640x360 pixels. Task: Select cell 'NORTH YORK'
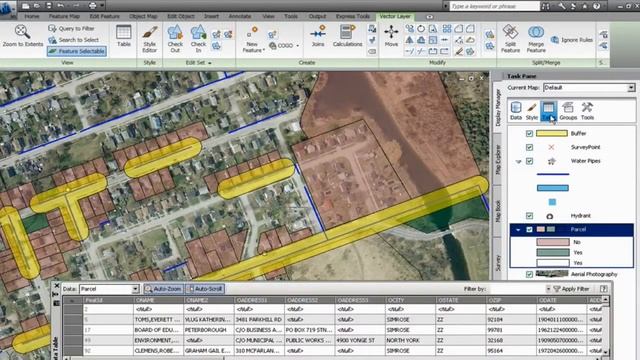click(x=410, y=340)
